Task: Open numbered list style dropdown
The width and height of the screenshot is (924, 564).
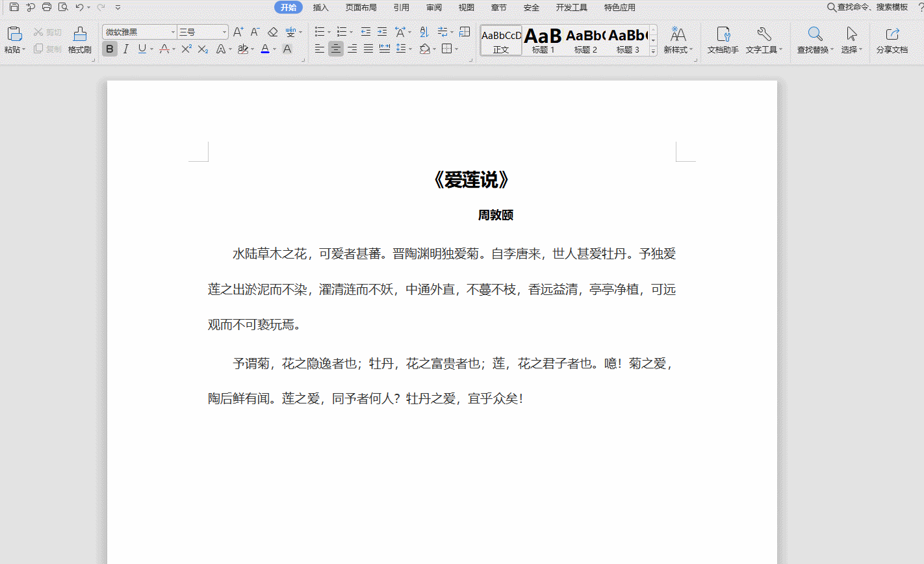Action: [x=351, y=32]
